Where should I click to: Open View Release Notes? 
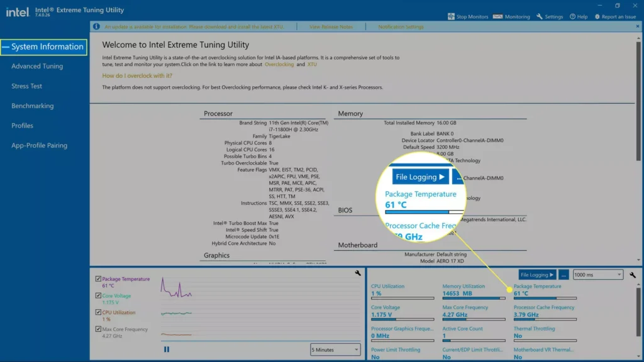(331, 26)
